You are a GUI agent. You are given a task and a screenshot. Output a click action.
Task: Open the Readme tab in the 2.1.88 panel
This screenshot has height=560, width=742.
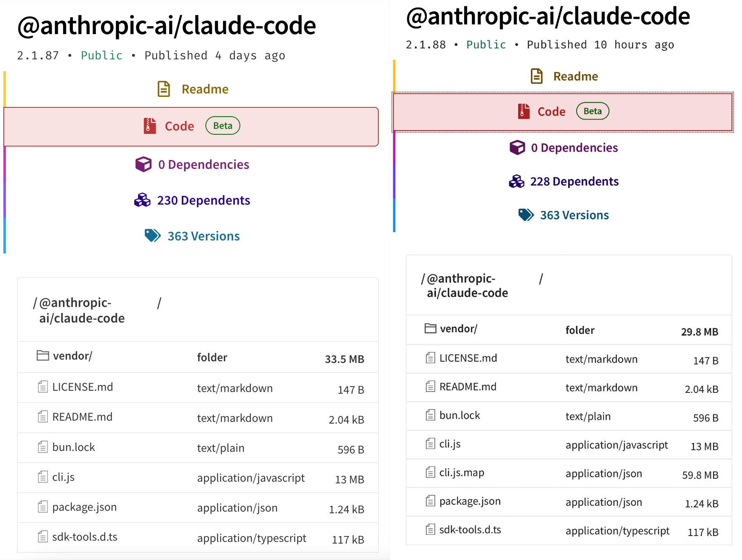(x=575, y=76)
